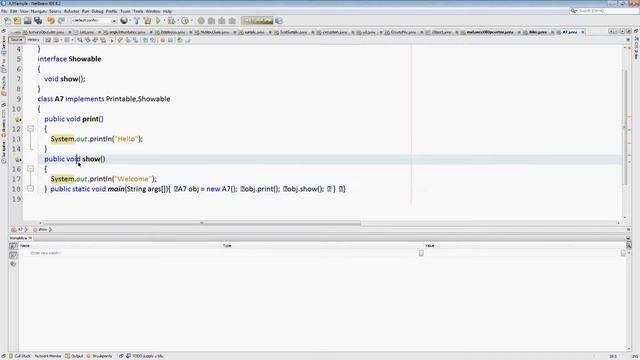
Task: Click the word Showable in interface declaration
Action: (x=84, y=59)
